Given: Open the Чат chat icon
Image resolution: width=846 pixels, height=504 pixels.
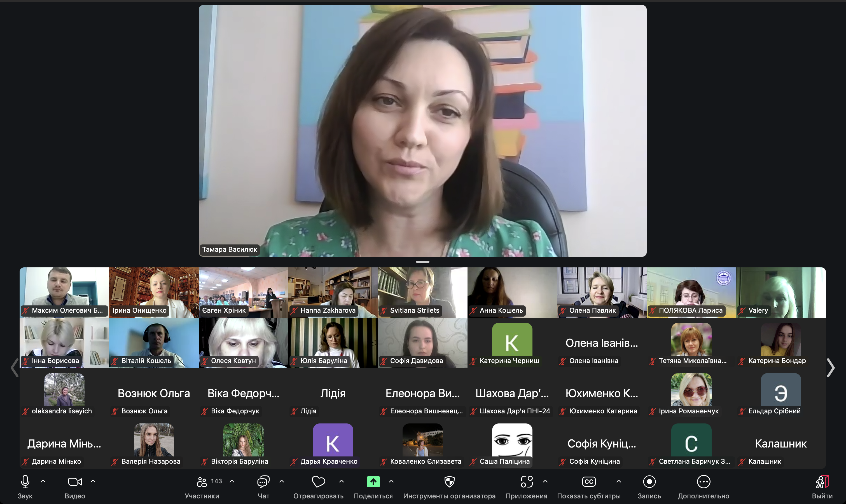Looking at the screenshot, I should pyautogui.click(x=263, y=481).
